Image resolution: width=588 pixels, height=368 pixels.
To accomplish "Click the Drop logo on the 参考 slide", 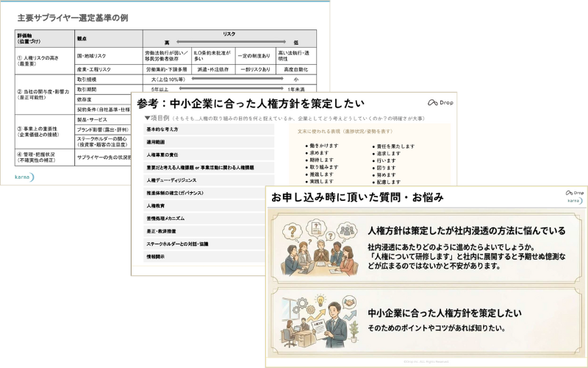I will click(440, 102).
